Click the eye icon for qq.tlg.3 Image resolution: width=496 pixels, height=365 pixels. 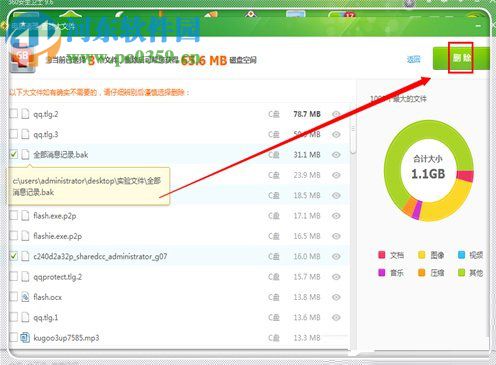(336, 134)
